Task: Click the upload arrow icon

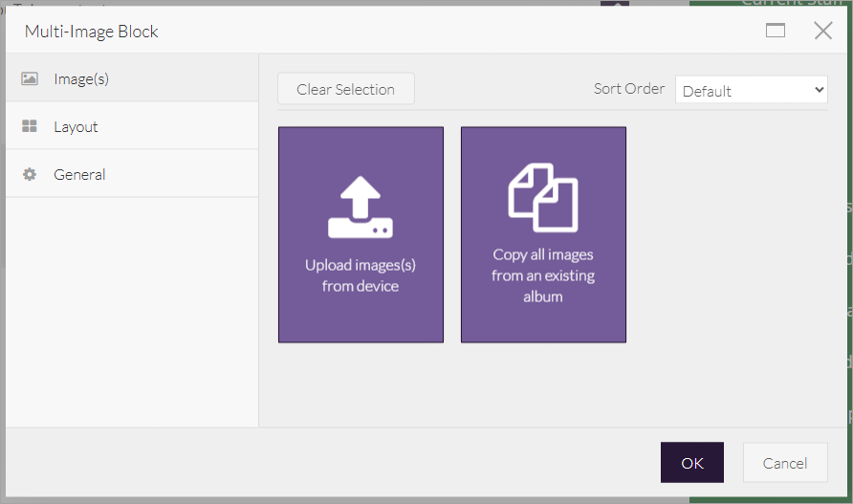Action: [361, 207]
